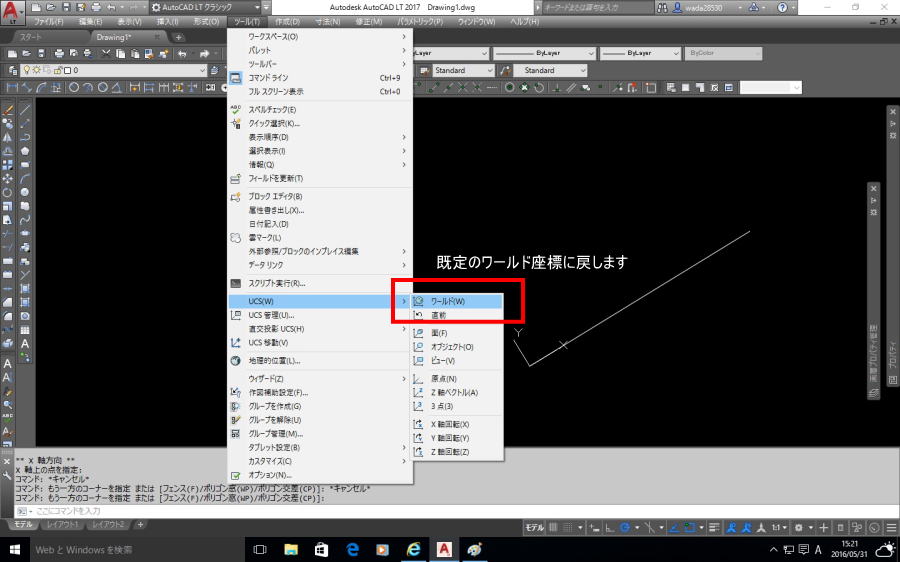The width and height of the screenshot is (900, 562).
Task: Click the AutoCAD application menu logo
Action: [x=13, y=11]
